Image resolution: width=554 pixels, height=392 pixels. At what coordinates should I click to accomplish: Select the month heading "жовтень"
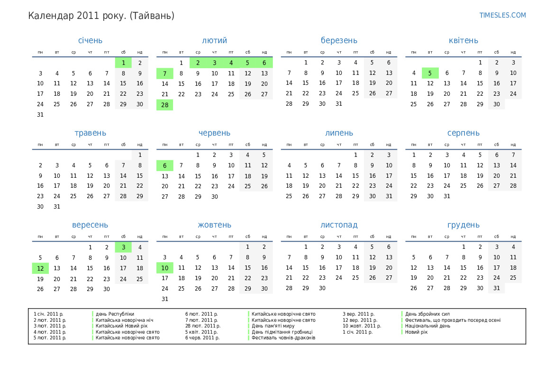point(215,225)
